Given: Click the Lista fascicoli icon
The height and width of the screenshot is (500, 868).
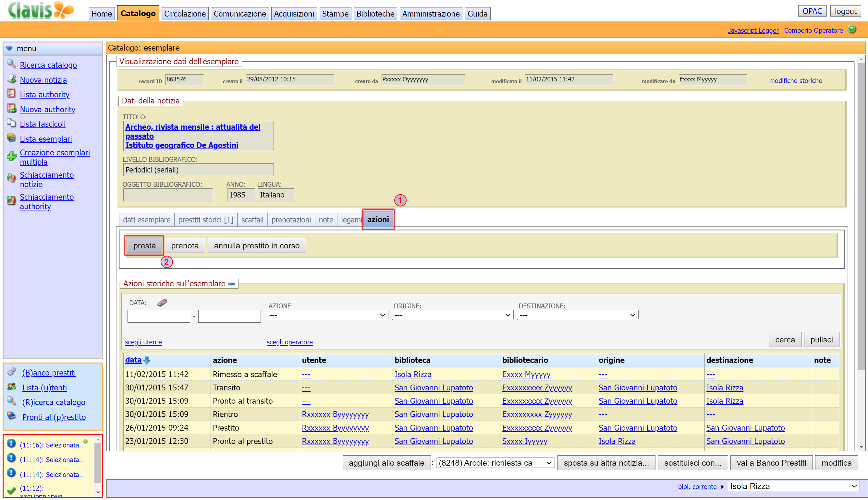Looking at the screenshot, I should click(11, 123).
